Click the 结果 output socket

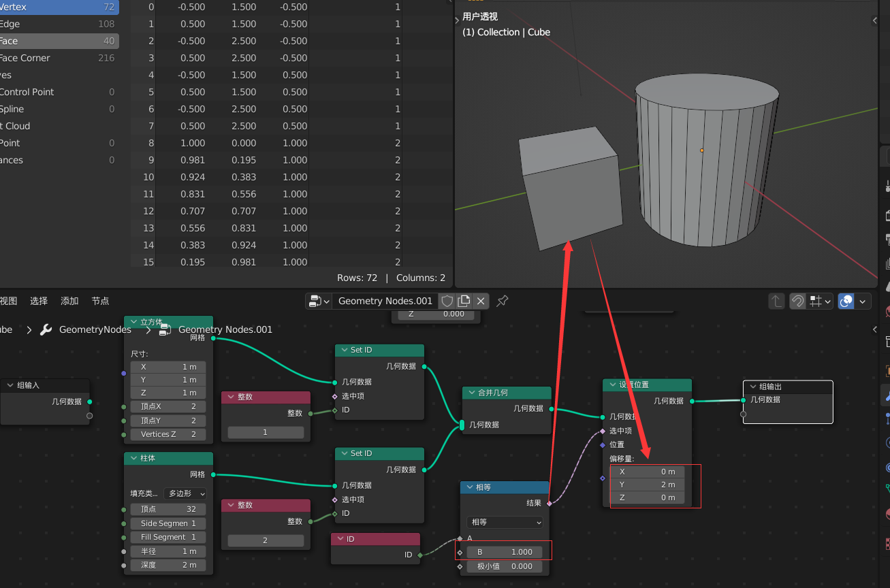549,504
